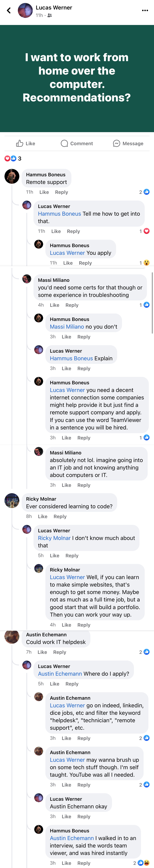Reply to Austin Echemann's IT helpdesk comment
The image size is (154, 868).
[60, 652]
